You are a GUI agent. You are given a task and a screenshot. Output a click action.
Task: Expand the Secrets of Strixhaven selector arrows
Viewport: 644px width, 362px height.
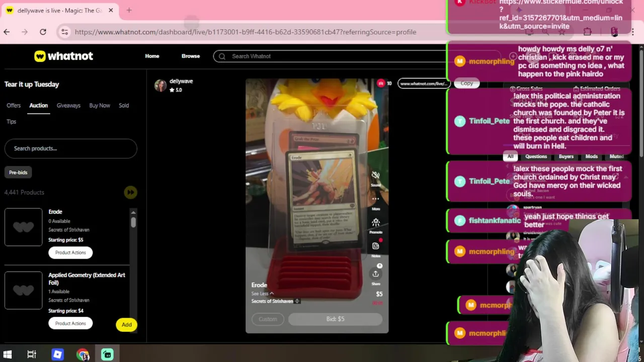pyautogui.click(x=297, y=301)
